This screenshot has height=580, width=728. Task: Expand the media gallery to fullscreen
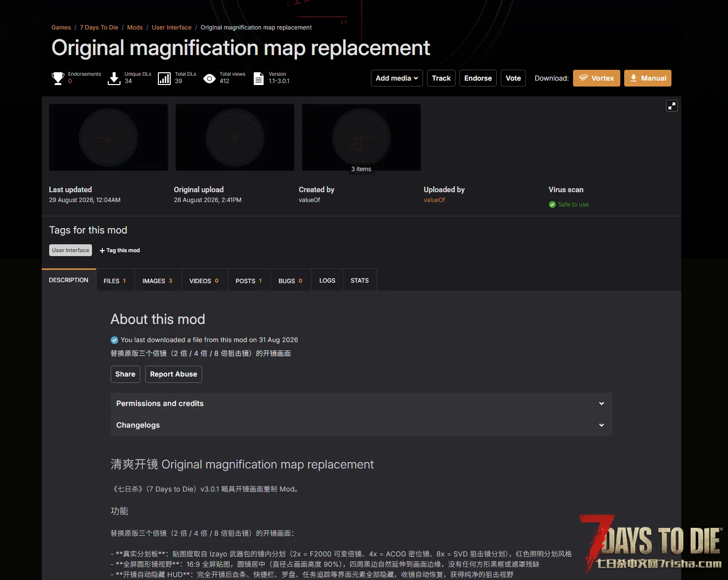[672, 106]
